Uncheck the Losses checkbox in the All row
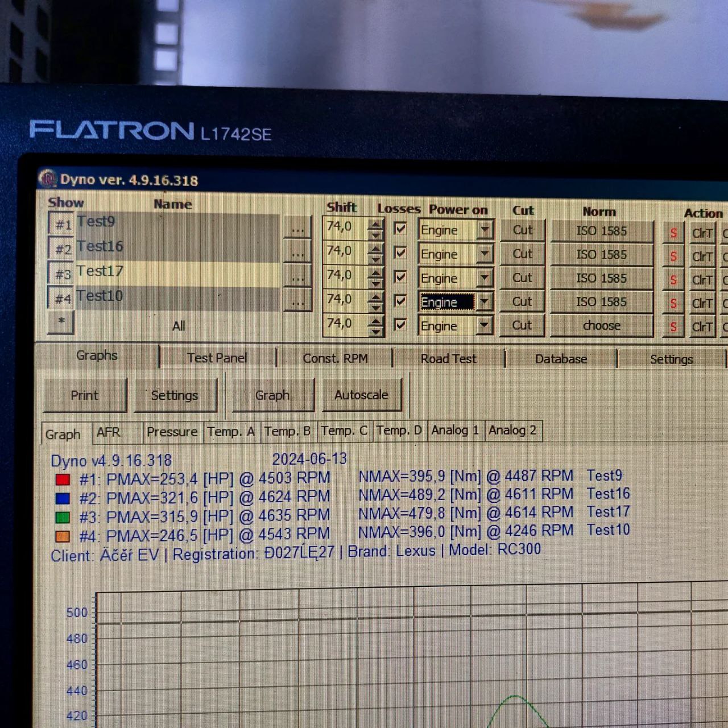728x728 pixels. (400, 325)
